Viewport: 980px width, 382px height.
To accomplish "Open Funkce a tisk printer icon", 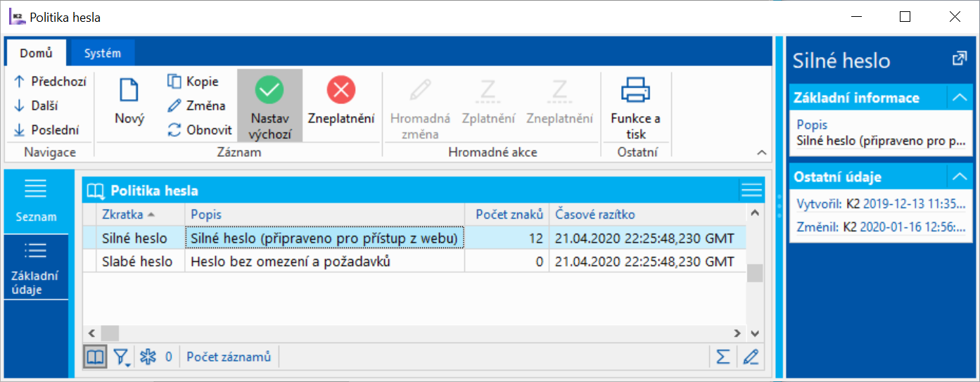I will 635,90.
